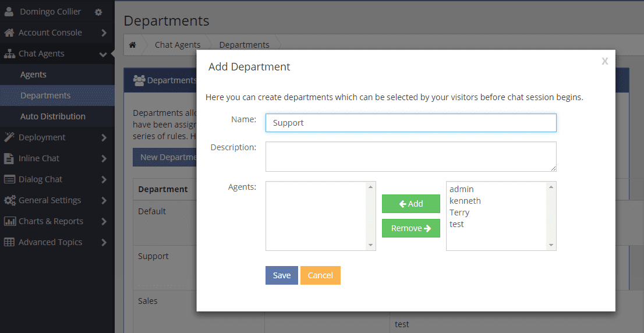
Task: Expand the Dialog Chat submenu chevron
Action: (104, 179)
